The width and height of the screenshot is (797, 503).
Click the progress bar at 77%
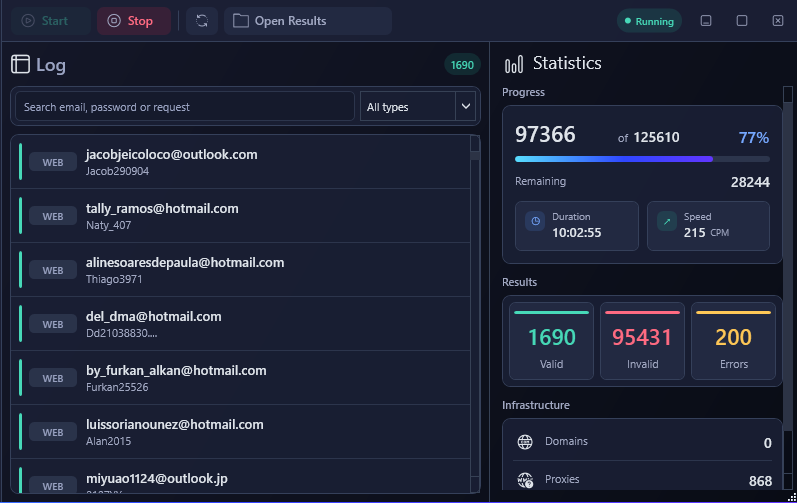click(x=642, y=159)
